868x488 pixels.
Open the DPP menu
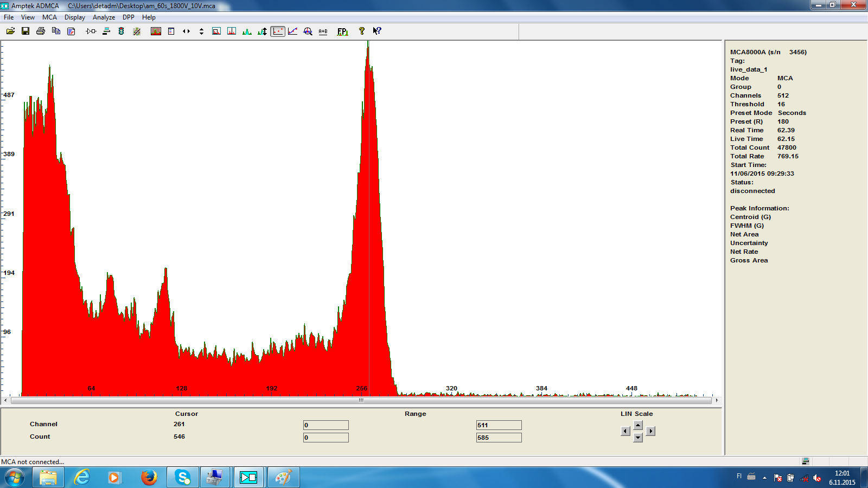coord(129,17)
